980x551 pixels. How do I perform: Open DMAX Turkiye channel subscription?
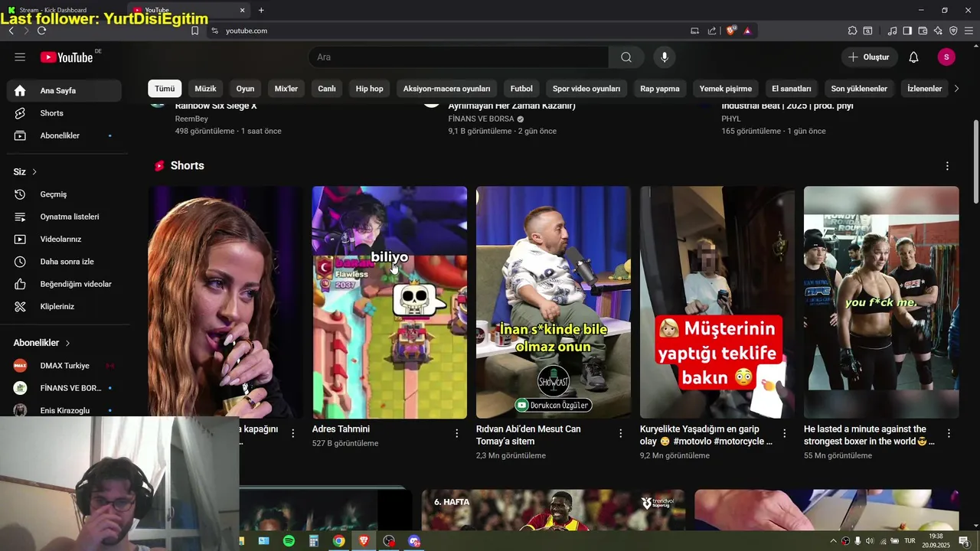coord(64,366)
